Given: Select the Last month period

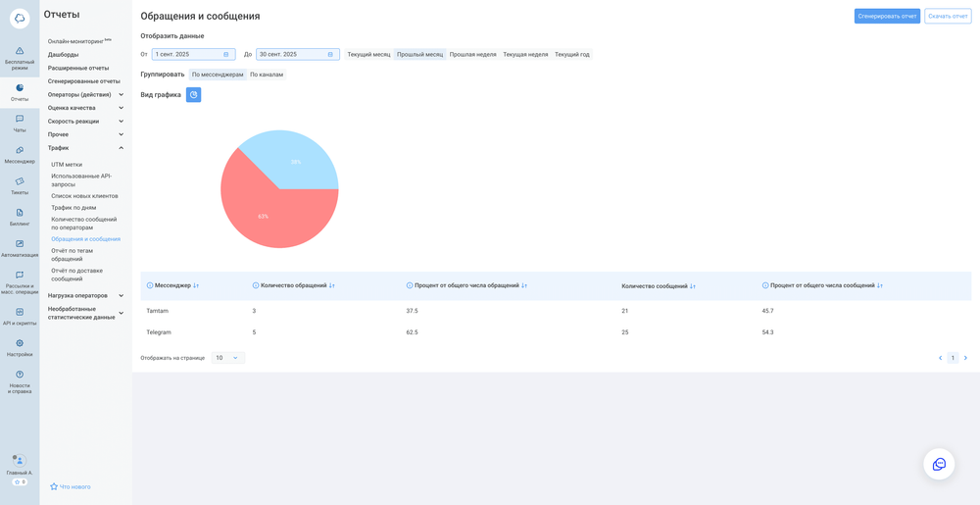Looking at the screenshot, I should click(x=419, y=55).
